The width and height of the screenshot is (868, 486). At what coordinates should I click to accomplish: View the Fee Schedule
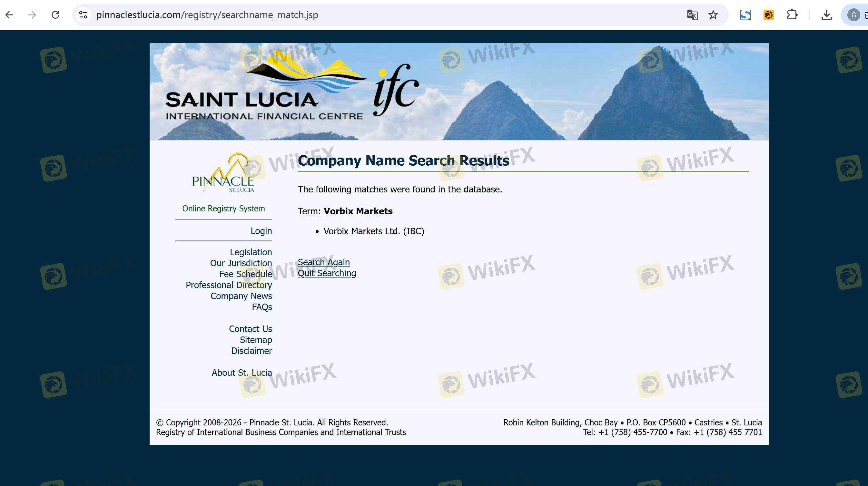point(246,274)
